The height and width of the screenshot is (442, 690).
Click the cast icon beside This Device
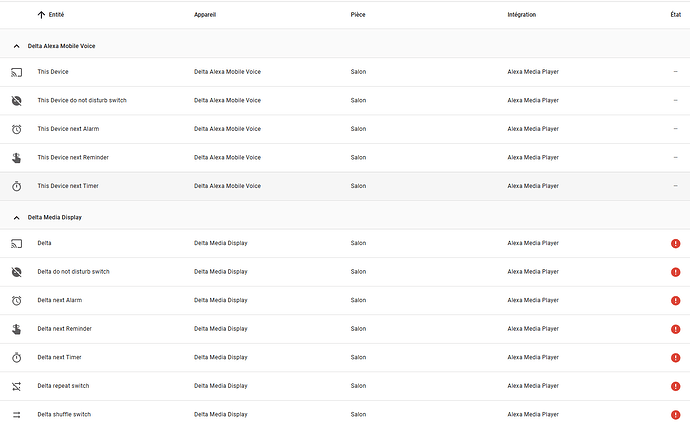coord(16,72)
